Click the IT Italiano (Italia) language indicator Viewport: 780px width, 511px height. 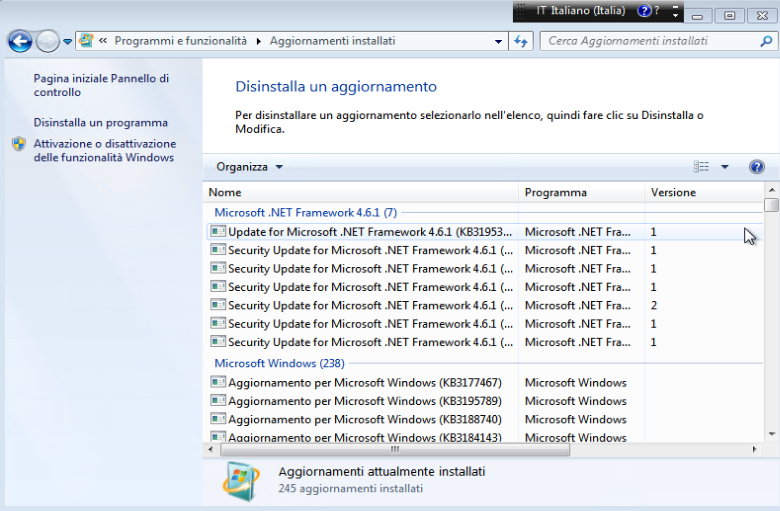tap(581, 10)
